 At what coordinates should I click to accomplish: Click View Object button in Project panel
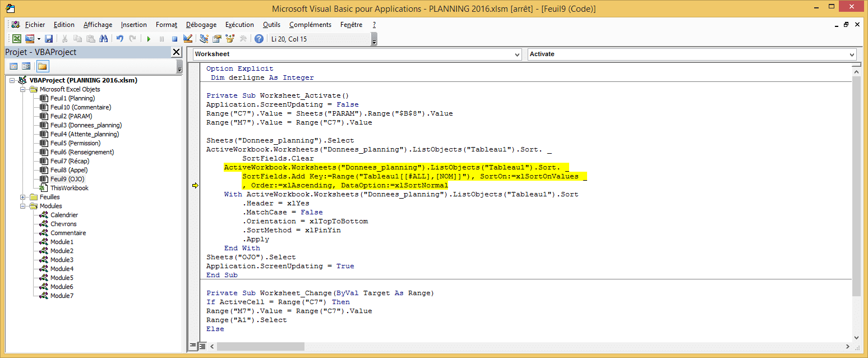(26, 66)
